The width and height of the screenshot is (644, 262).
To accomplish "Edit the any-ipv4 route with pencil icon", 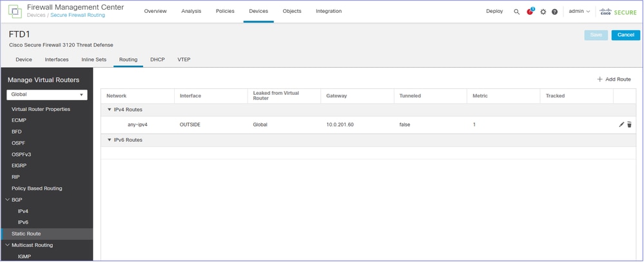I will click(621, 124).
